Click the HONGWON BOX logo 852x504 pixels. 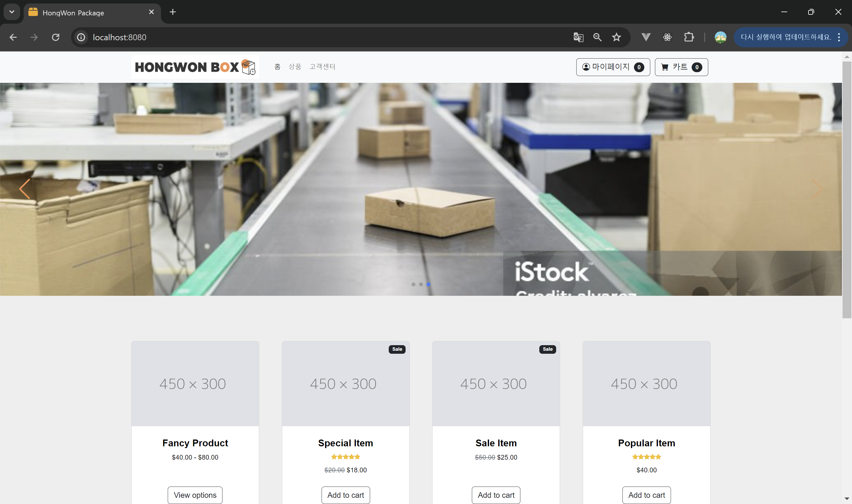pyautogui.click(x=195, y=67)
